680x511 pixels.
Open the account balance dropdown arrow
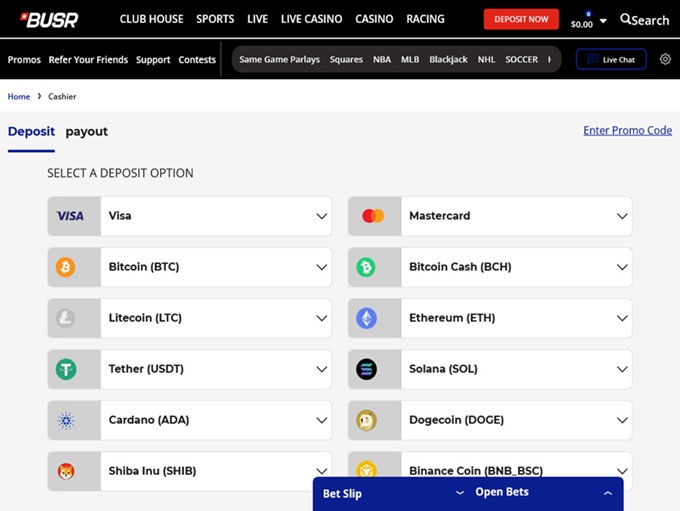(x=603, y=22)
